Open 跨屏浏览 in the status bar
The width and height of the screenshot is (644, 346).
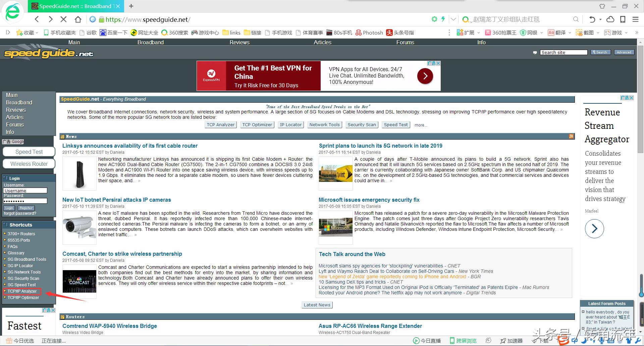pos(463,341)
